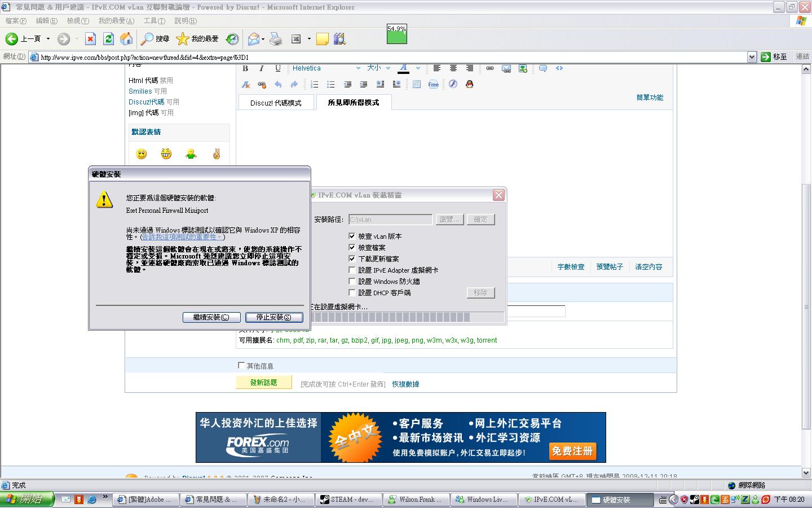Click the 繼續安裝 button
The width and height of the screenshot is (812, 508).
click(211, 317)
